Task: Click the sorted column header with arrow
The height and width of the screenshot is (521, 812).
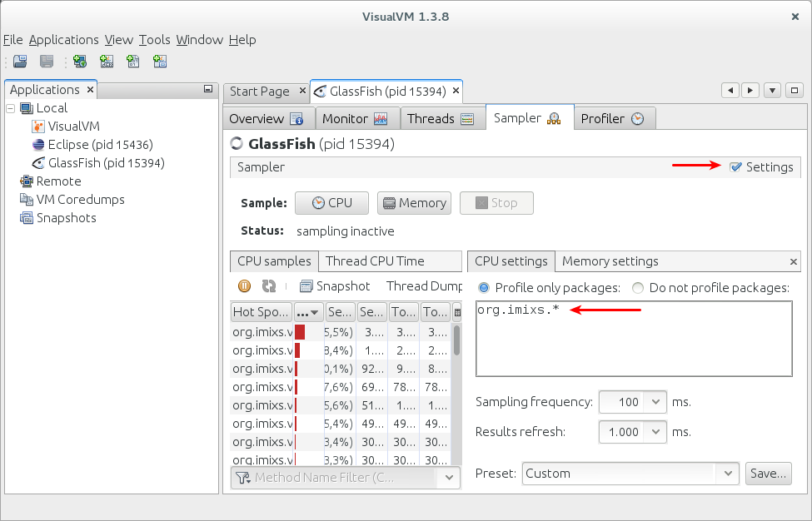Action: click(309, 312)
